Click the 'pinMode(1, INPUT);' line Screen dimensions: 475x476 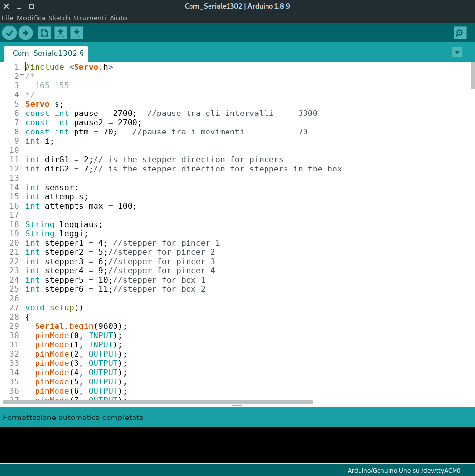coord(78,345)
